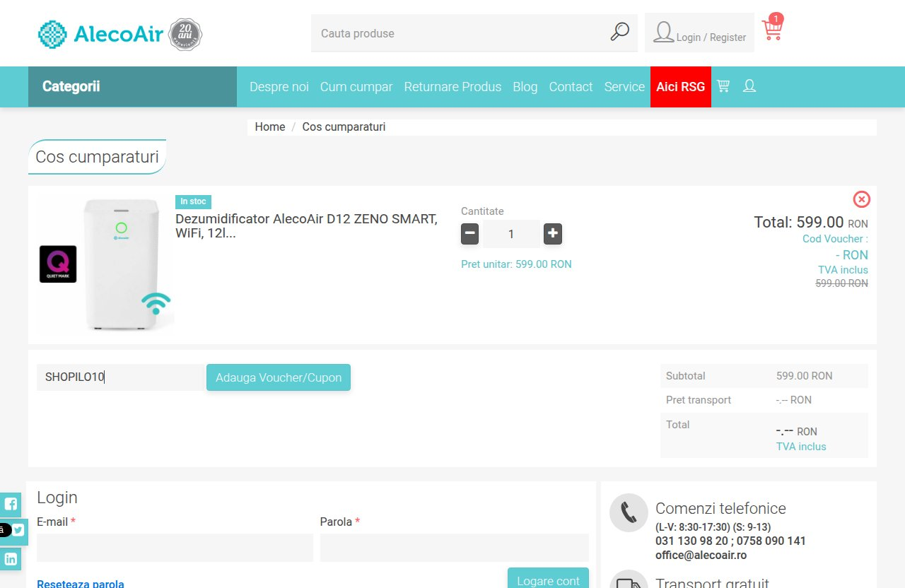This screenshot has width=905, height=588.
Task: Click the E-mail input field
Action: pos(175,548)
